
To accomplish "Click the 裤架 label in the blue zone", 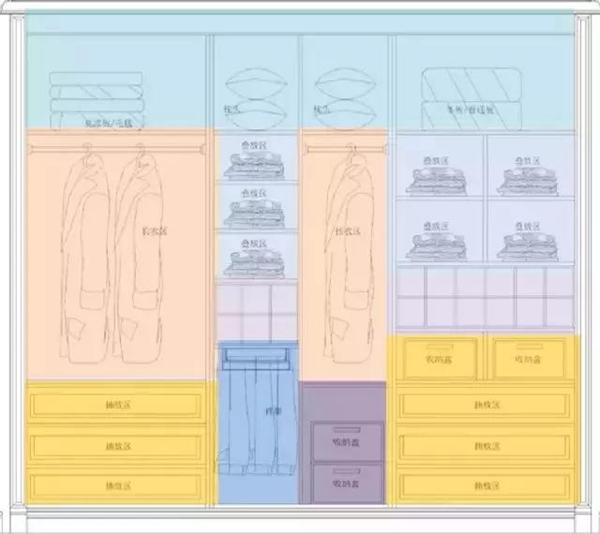I will (x=273, y=412).
